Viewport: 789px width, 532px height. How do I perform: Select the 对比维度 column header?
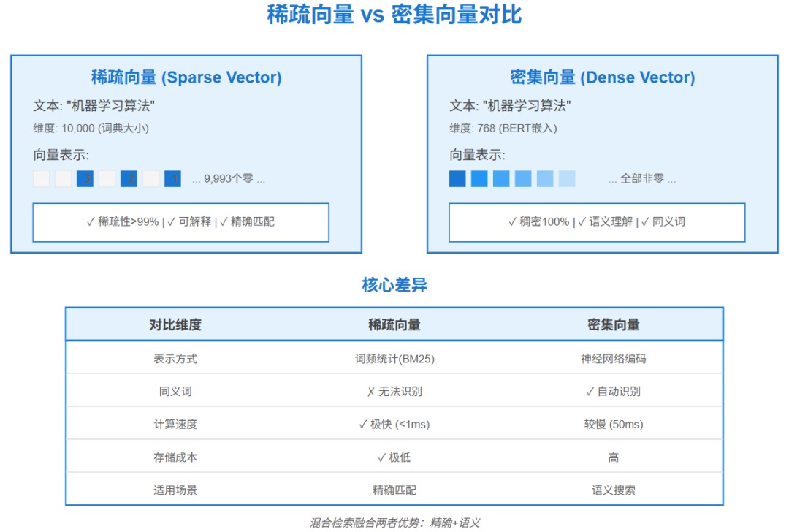tap(175, 325)
